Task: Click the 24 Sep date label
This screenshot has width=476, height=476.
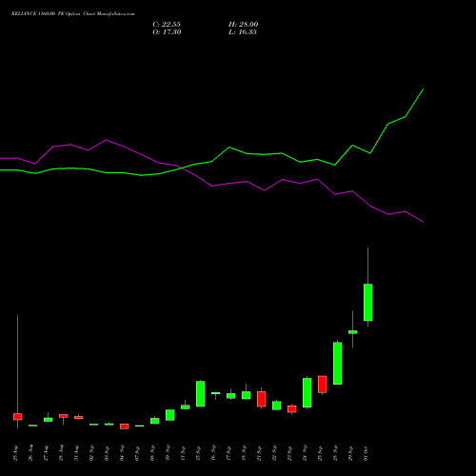Action: click(x=305, y=453)
